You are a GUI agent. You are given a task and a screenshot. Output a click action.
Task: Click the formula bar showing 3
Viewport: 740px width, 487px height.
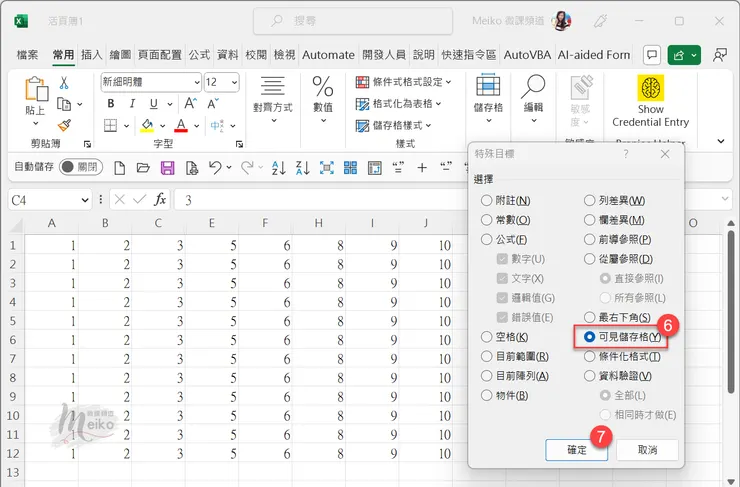pyautogui.click(x=321, y=200)
